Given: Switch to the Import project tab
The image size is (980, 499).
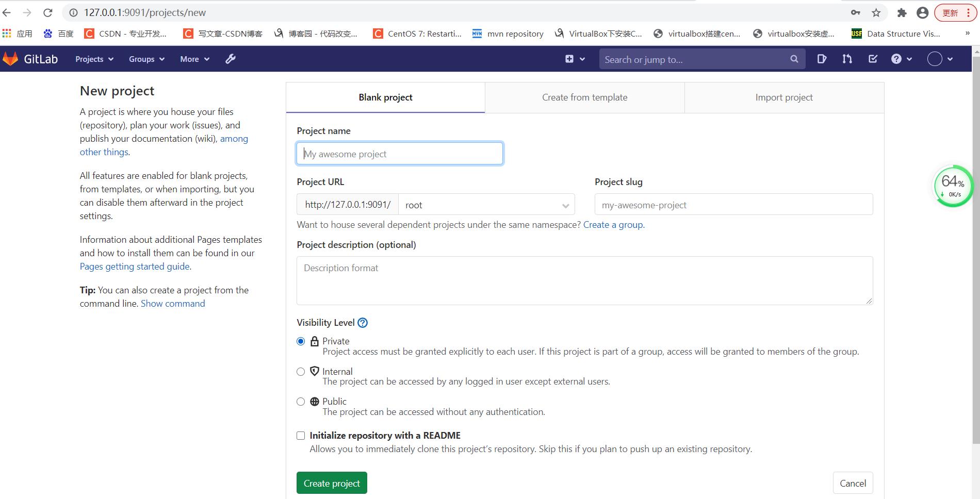Looking at the screenshot, I should 784,97.
